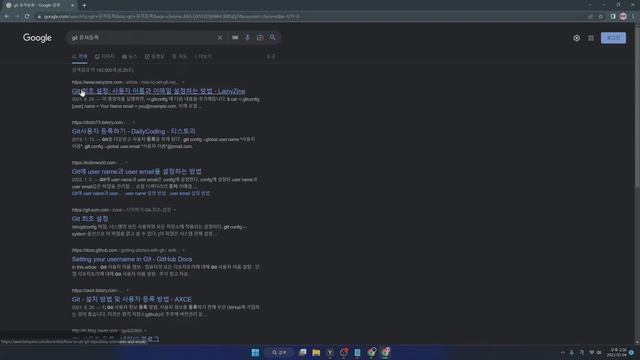Expand the More search tabs menu

coord(203,56)
